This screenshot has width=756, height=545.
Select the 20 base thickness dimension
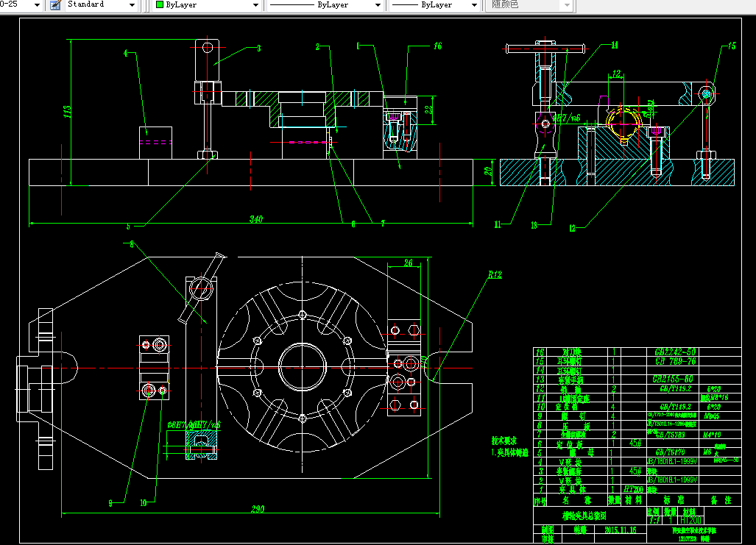488,171
